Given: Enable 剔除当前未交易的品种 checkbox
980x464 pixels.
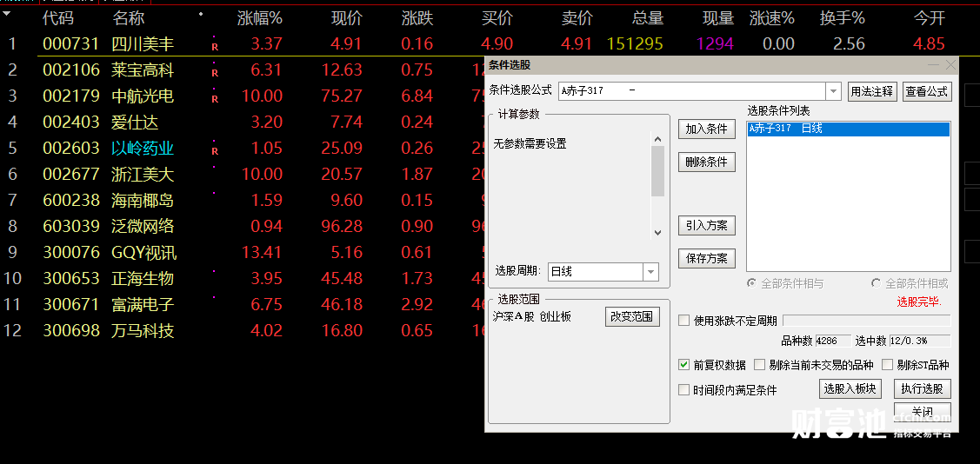Looking at the screenshot, I should [759, 365].
